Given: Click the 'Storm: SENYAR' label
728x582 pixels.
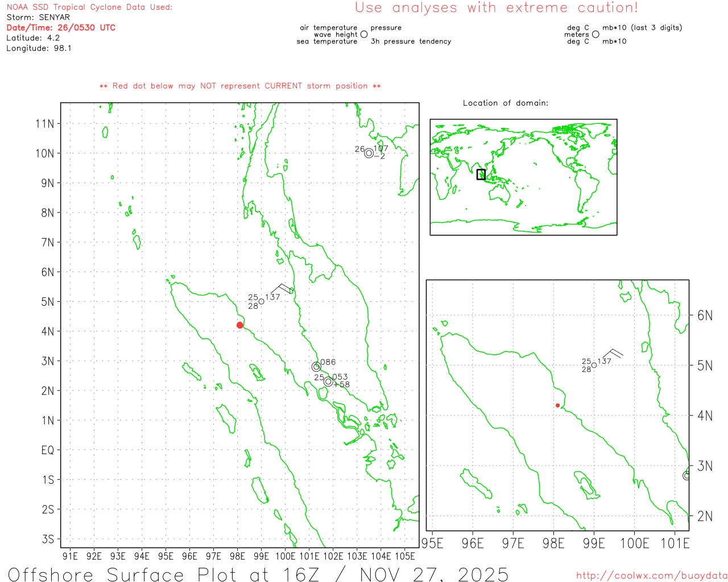Looking at the screenshot, I should 38,17.
